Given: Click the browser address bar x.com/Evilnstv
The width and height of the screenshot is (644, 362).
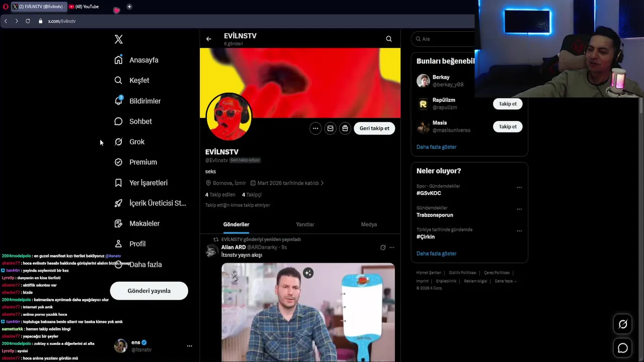Looking at the screenshot, I should click(x=62, y=21).
